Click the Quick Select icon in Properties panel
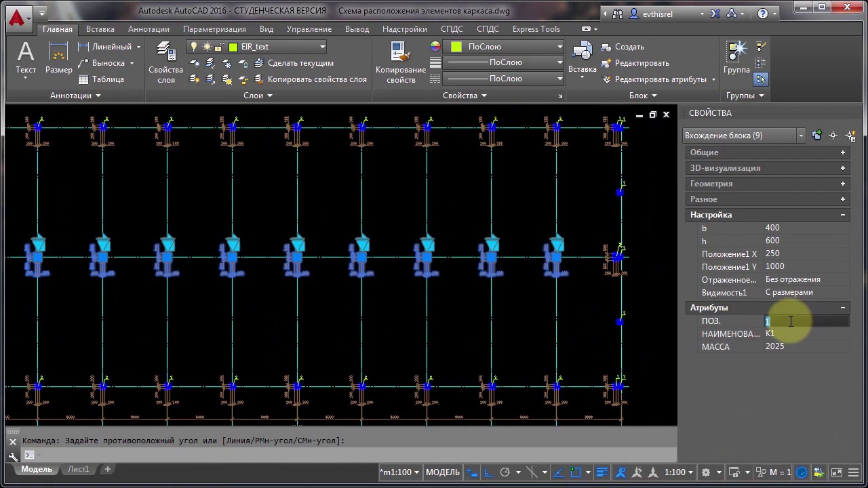868x488 pixels. tap(850, 136)
